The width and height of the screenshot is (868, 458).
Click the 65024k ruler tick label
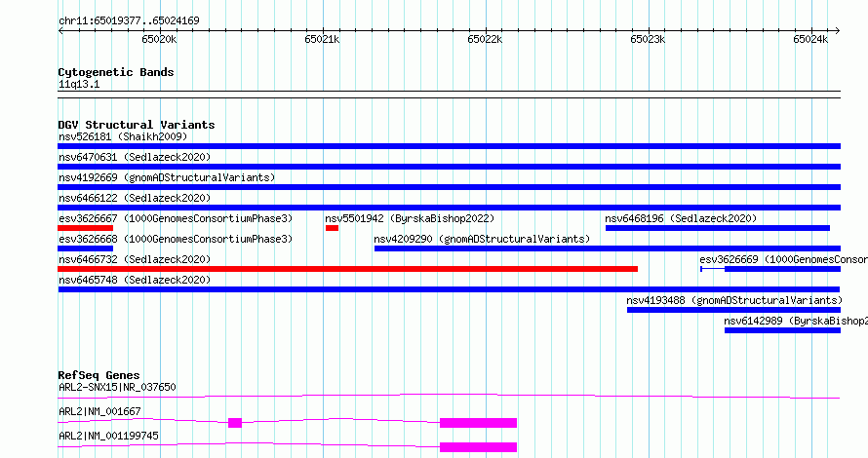pos(810,39)
